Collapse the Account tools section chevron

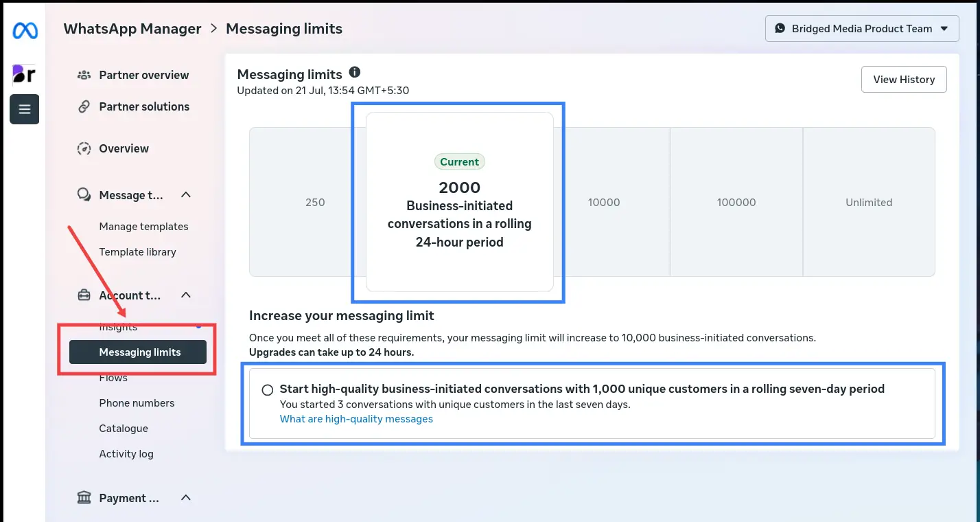[185, 295]
